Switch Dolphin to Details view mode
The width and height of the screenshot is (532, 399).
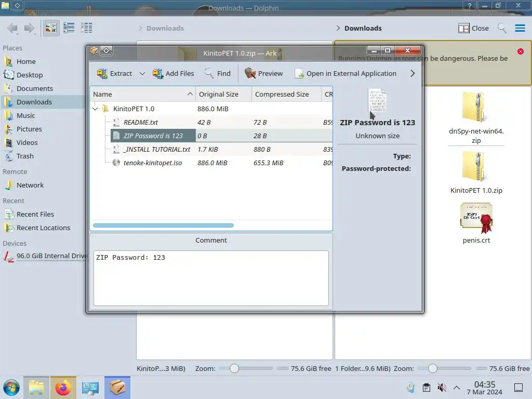coord(87,28)
